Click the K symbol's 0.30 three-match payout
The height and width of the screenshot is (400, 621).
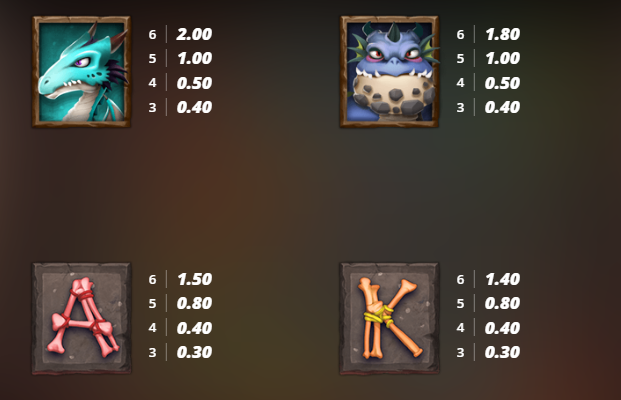coord(503,352)
